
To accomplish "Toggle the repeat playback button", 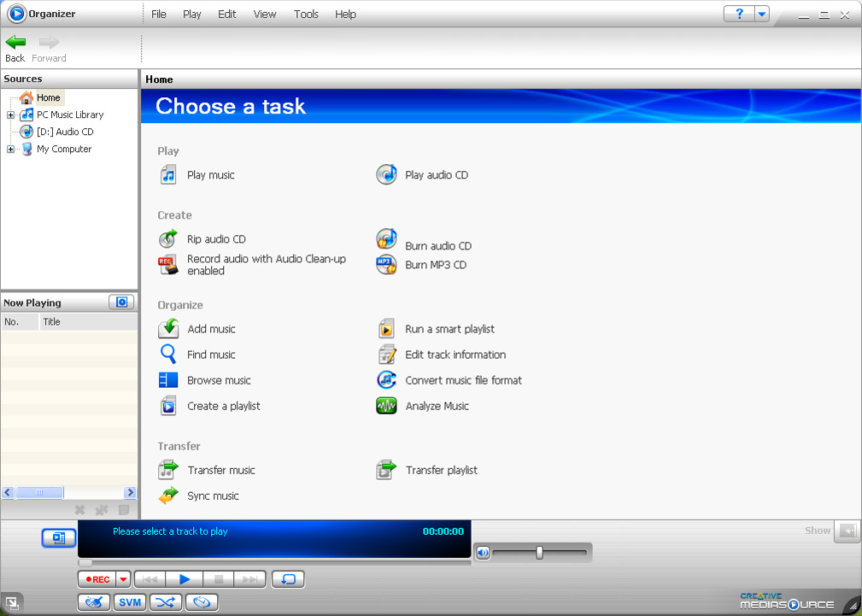I will pos(288,579).
